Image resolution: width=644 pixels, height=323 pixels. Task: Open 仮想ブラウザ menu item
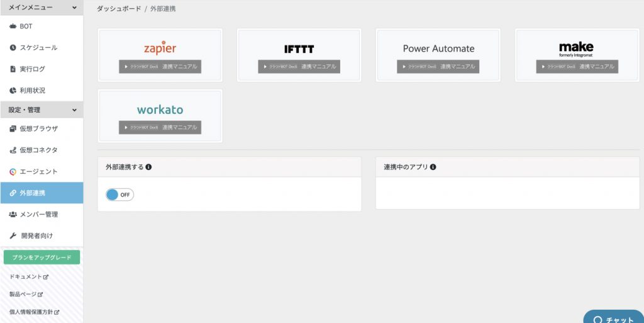click(x=42, y=129)
